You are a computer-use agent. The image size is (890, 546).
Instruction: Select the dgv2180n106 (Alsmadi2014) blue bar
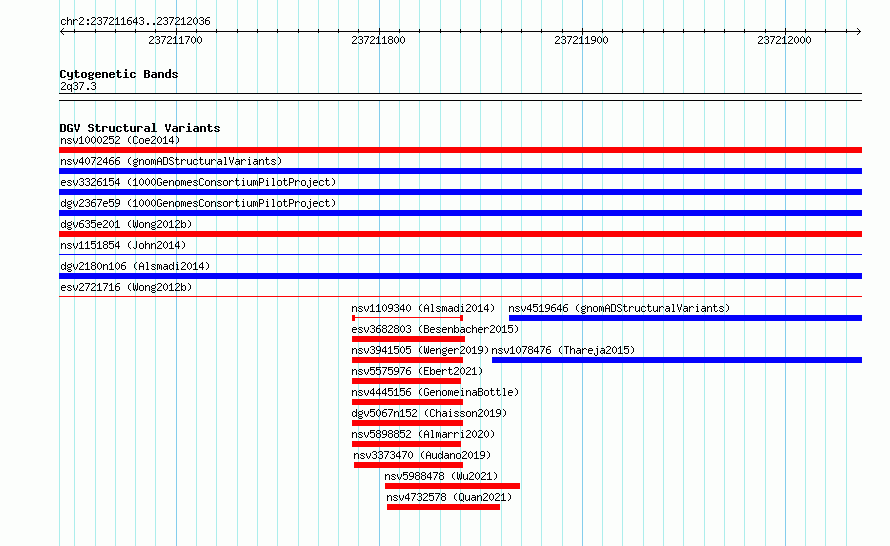pyautogui.click(x=460, y=276)
